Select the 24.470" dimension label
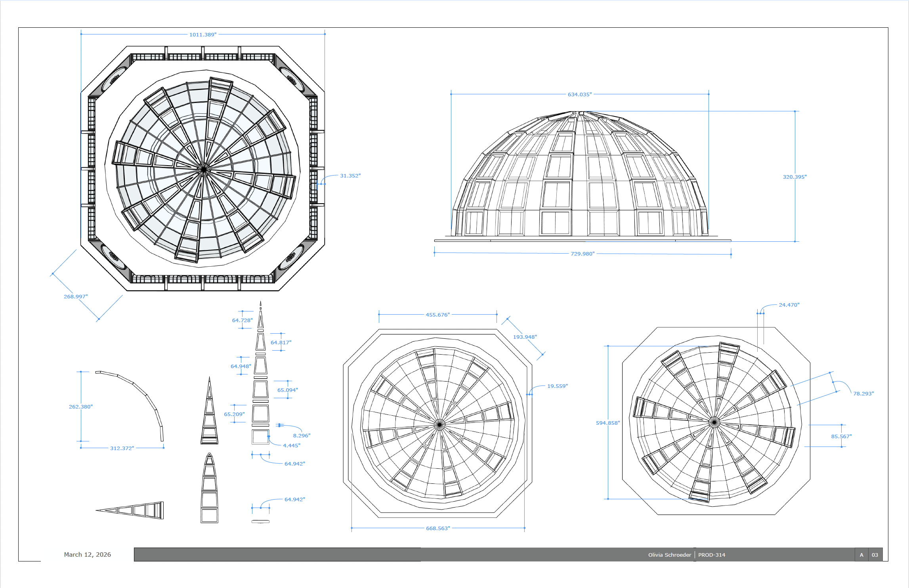The image size is (909, 588). pyautogui.click(x=789, y=305)
